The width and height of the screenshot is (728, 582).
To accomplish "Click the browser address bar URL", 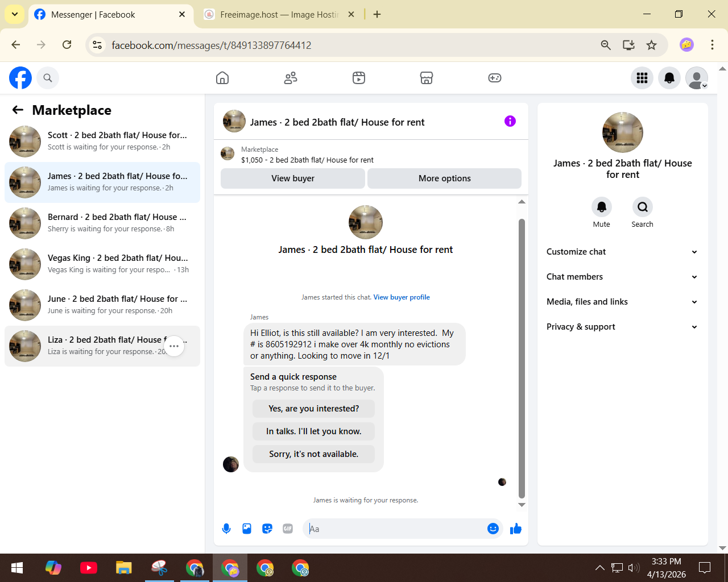I will point(212,45).
